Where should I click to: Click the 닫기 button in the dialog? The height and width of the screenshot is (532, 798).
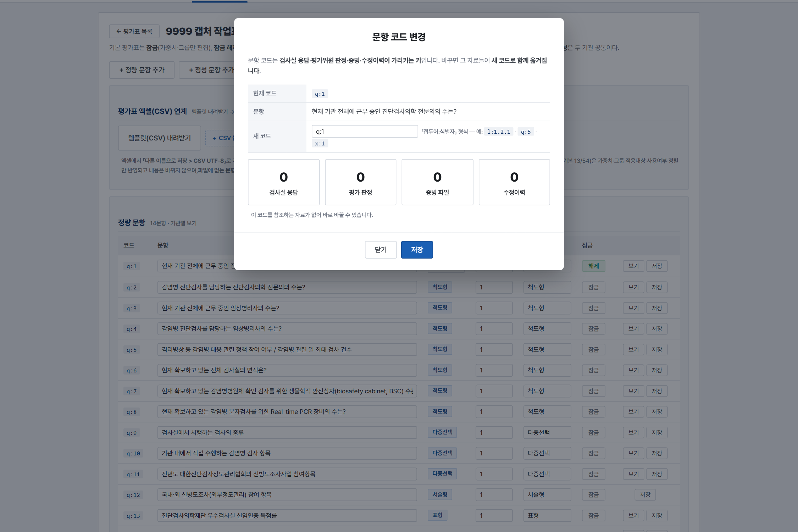[x=381, y=250]
